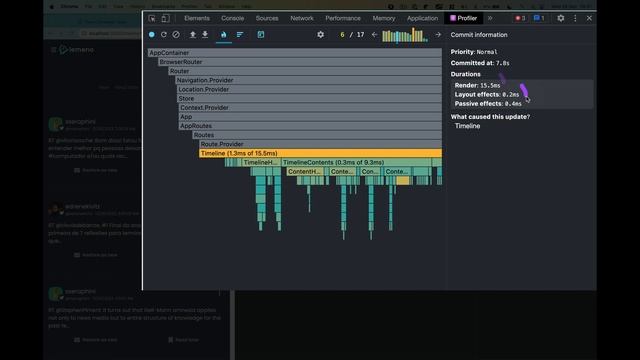
Task: Select a commit in the commit bar chart
Action: point(404,35)
